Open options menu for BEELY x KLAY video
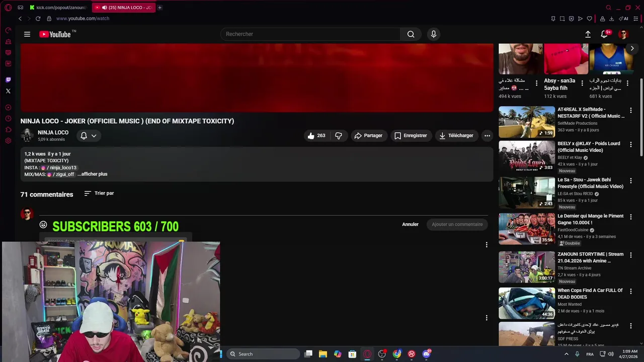This screenshot has height=362, width=644. pyautogui.click(x=630, y=144)
